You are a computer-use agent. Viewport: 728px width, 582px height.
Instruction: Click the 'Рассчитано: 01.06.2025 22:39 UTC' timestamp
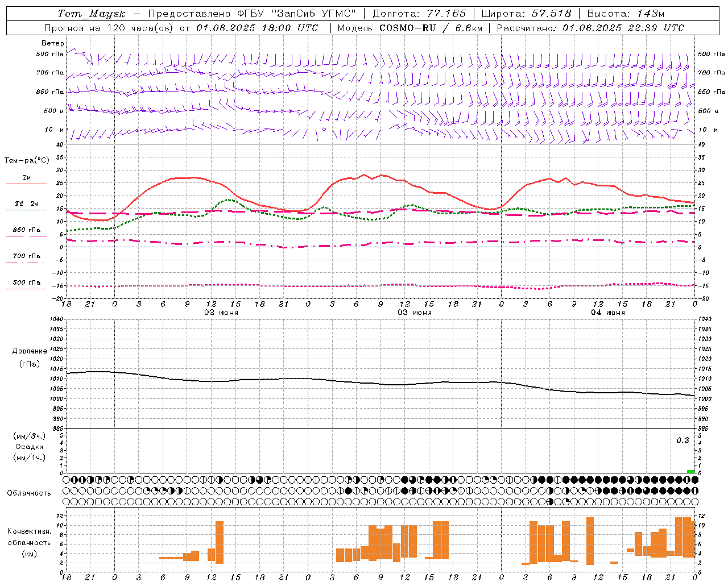point(590,28)
